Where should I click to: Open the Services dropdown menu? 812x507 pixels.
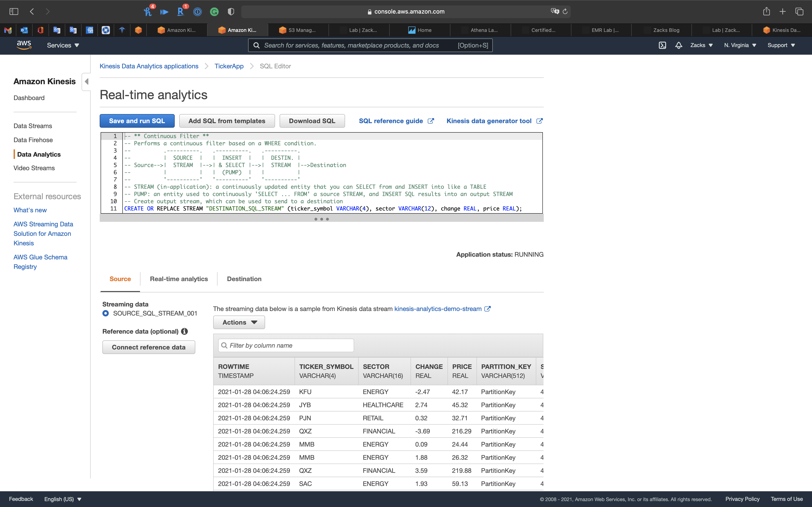click(x=63, y=45)
